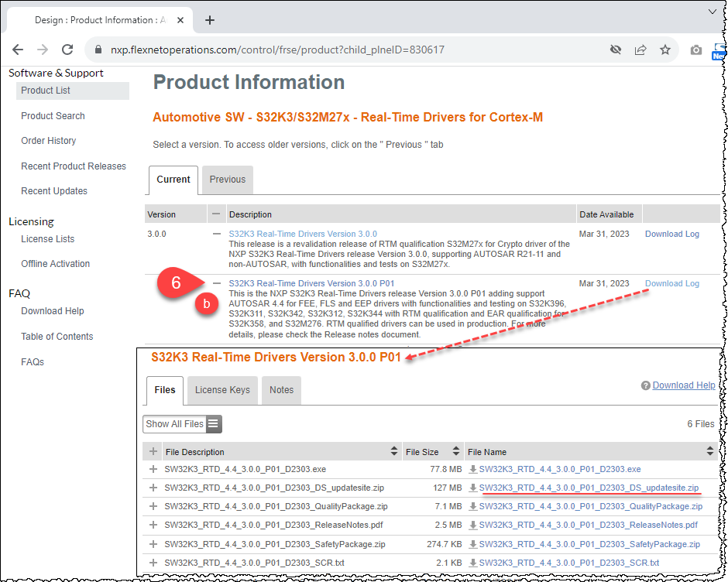
Task: Expand the SafetyPackage.zip file row
Action: coord(153,544)
